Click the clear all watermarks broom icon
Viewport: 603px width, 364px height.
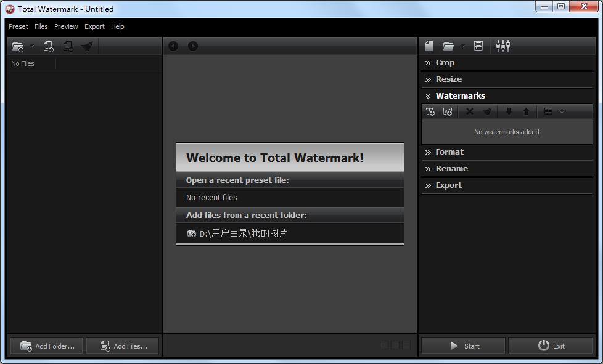point(487,111)
